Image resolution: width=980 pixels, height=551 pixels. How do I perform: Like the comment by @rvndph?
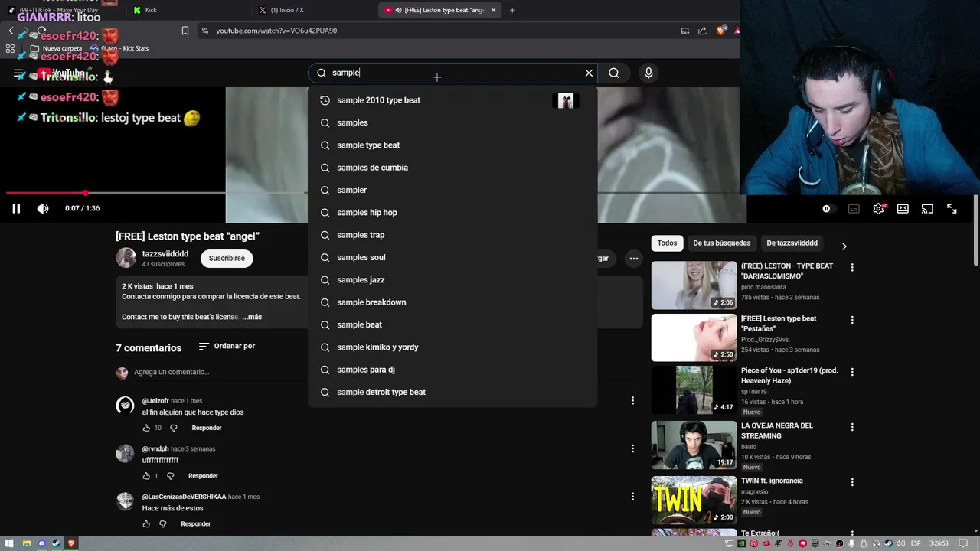click(x=146, y=476)
